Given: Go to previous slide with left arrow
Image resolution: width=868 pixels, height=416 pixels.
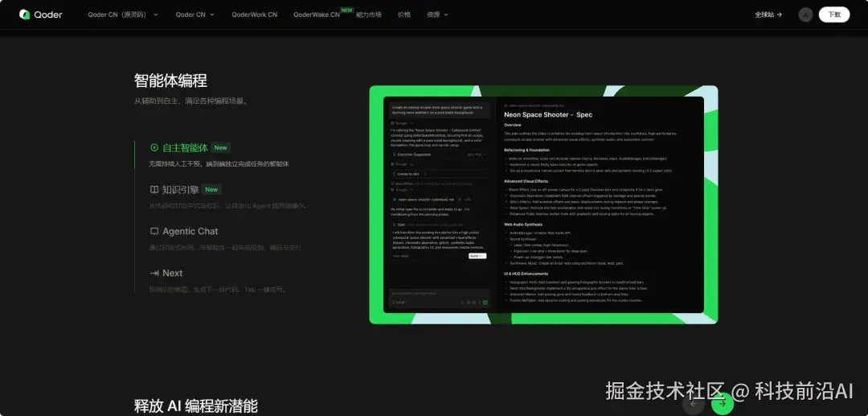Looking at the screenshot, I should coord(693,404).
